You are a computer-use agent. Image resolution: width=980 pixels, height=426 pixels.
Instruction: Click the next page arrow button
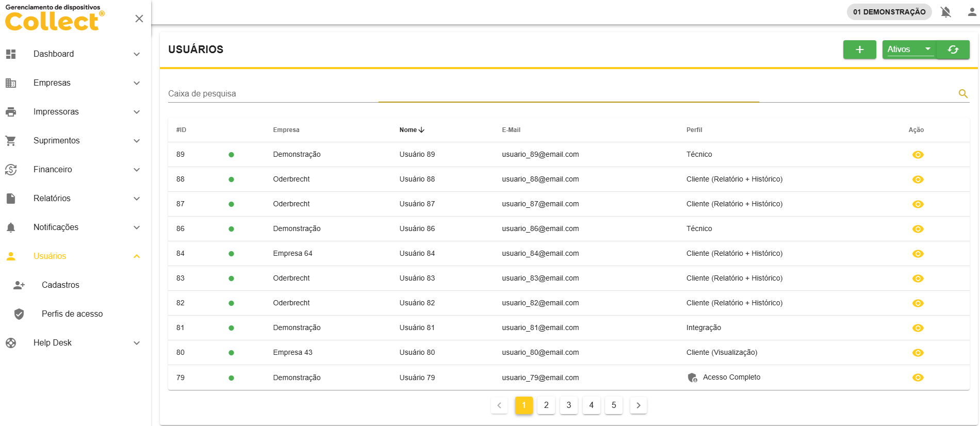point(638,405)
